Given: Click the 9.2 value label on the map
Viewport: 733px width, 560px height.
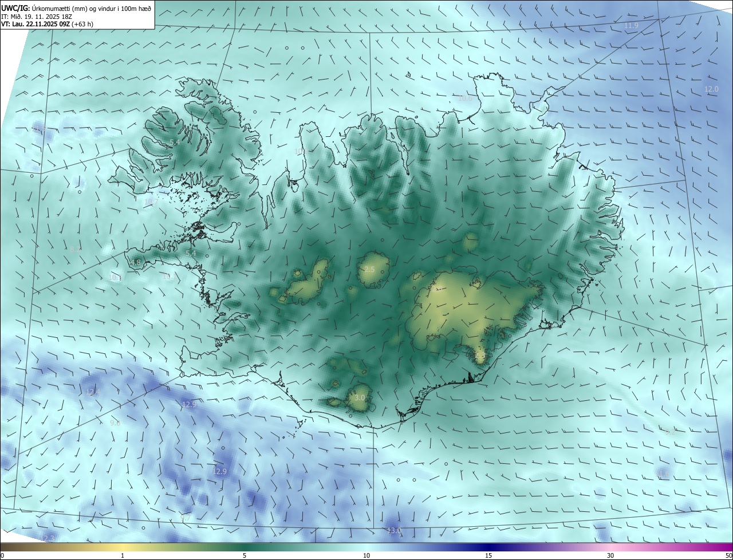Looking at the screenshot, I should [669, 432].
